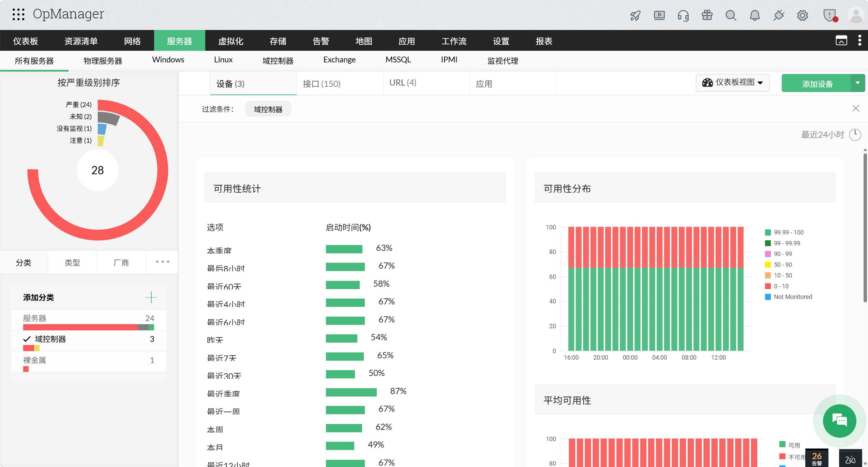Open the video tutorials icon
The height and width of the screenshot is (467, 868).
coord(659,15)
